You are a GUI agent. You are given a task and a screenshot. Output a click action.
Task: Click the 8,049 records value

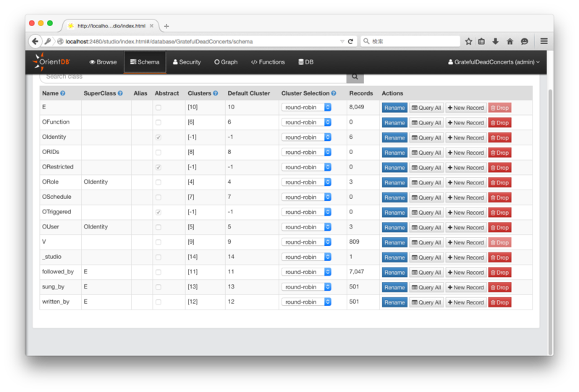coord(357,107)
